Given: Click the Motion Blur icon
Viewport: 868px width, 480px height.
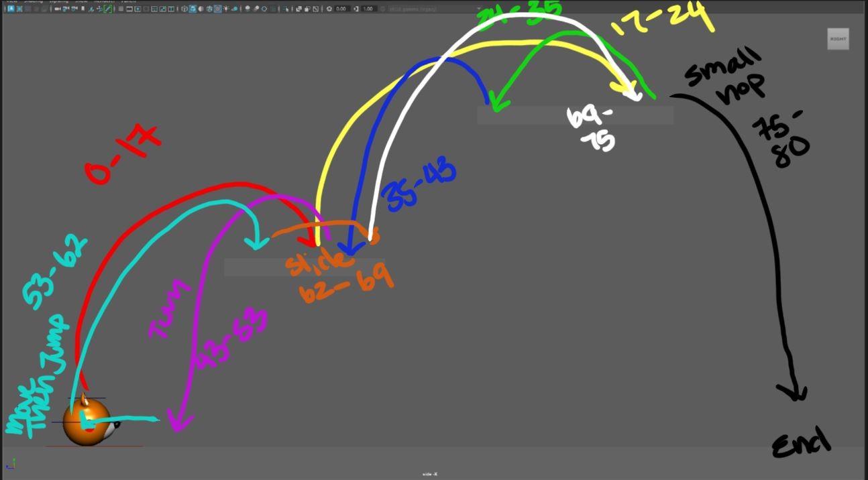Looking at the screenshot, I should coord(256,9).
